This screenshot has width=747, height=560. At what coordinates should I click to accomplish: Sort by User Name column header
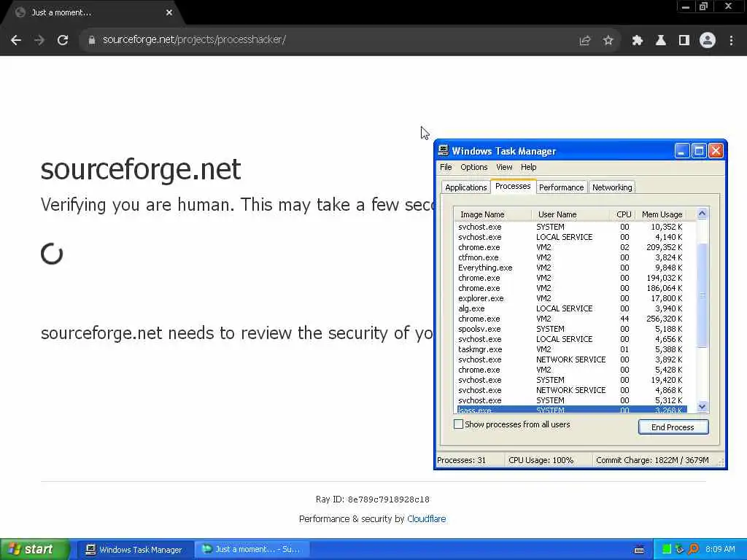pyautogui.click(x=570, y=214)
